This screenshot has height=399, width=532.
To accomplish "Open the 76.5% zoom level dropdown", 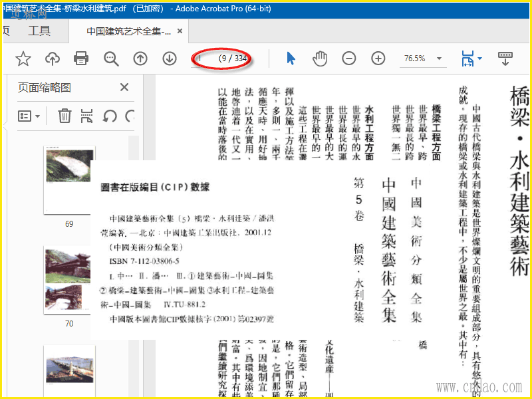I will coord(422,59).
